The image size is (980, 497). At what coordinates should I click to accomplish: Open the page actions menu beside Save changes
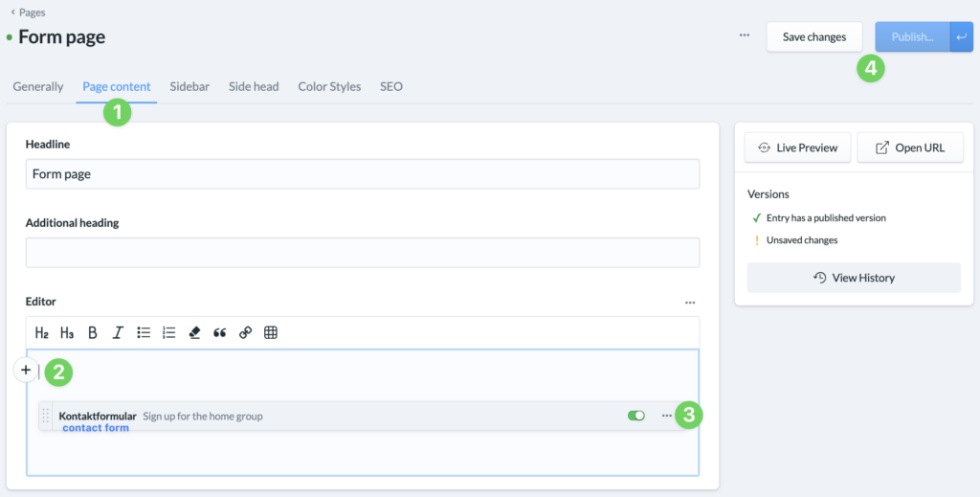click(745, 35)
